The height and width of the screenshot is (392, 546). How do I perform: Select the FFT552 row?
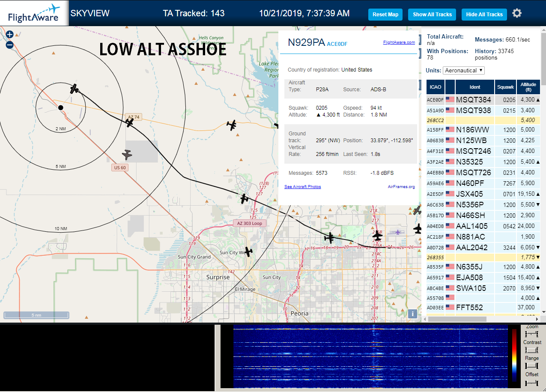pyautogui.click(x=483, y=308)
